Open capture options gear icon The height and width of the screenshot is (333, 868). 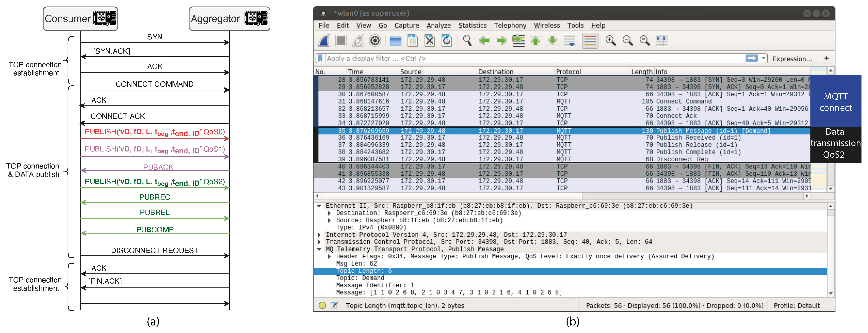[x=375, y=41]
